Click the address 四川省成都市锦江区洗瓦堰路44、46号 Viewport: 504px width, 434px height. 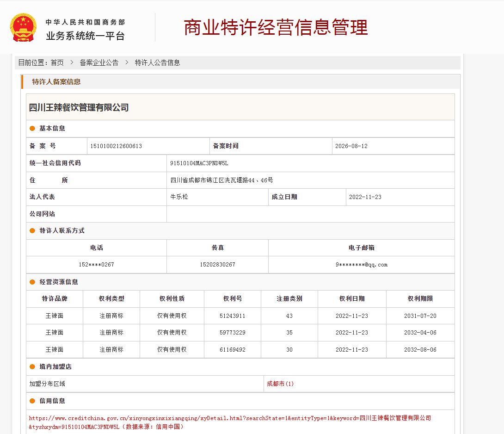click(x=222, y=180)
